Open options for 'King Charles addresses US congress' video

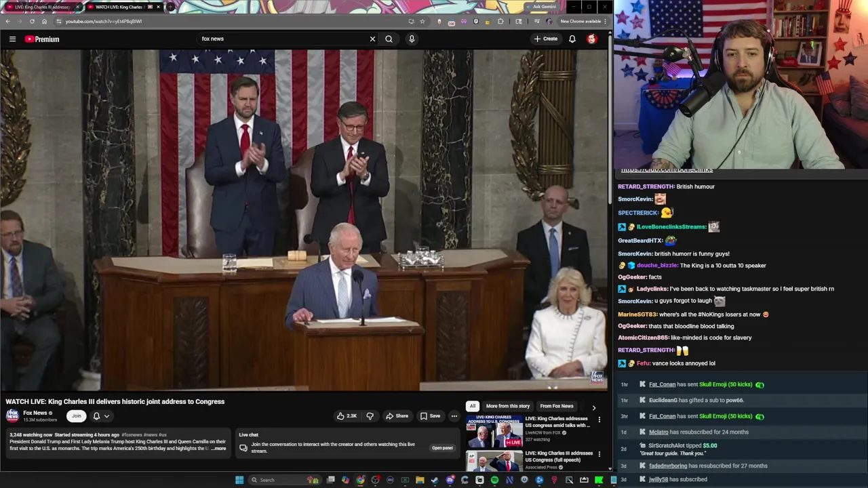tap(599, 420)
